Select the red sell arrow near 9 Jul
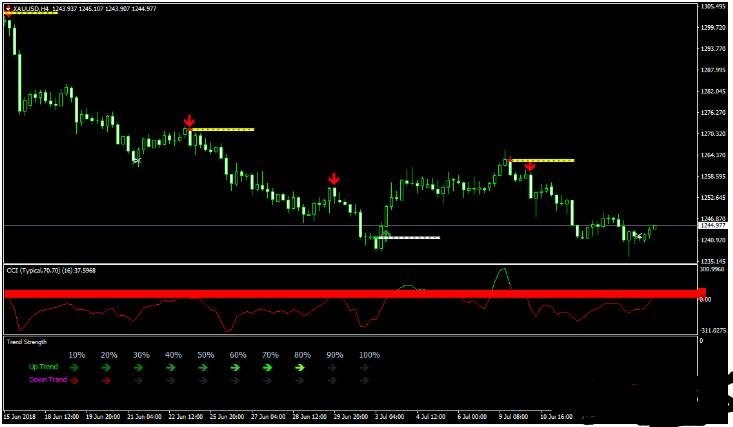 pyautogui.click(x=530, y=166)
